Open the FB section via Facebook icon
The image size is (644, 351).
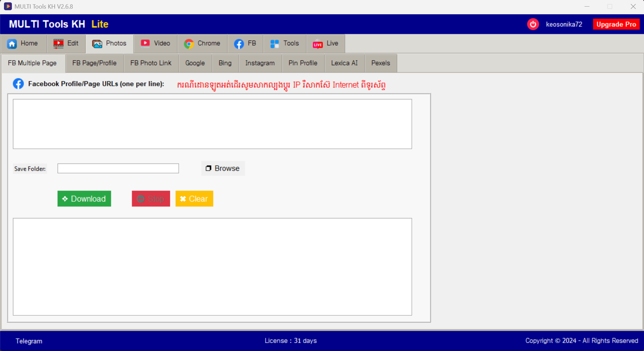239,43
